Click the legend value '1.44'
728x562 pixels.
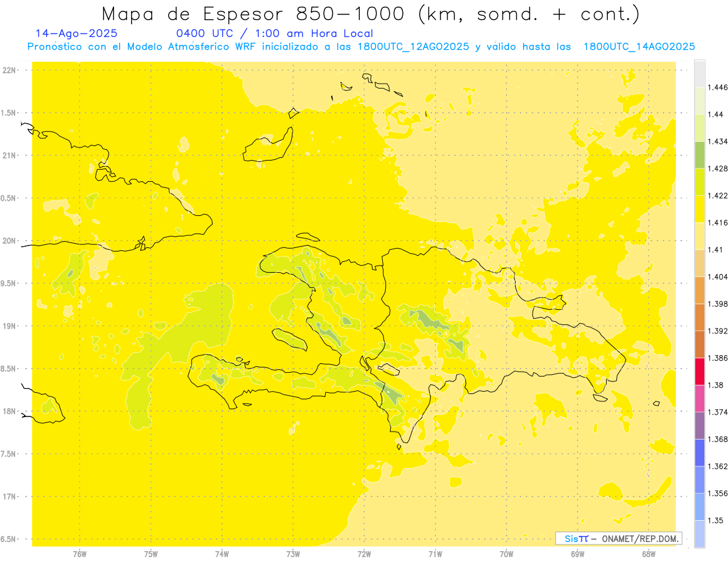point(716,115)
